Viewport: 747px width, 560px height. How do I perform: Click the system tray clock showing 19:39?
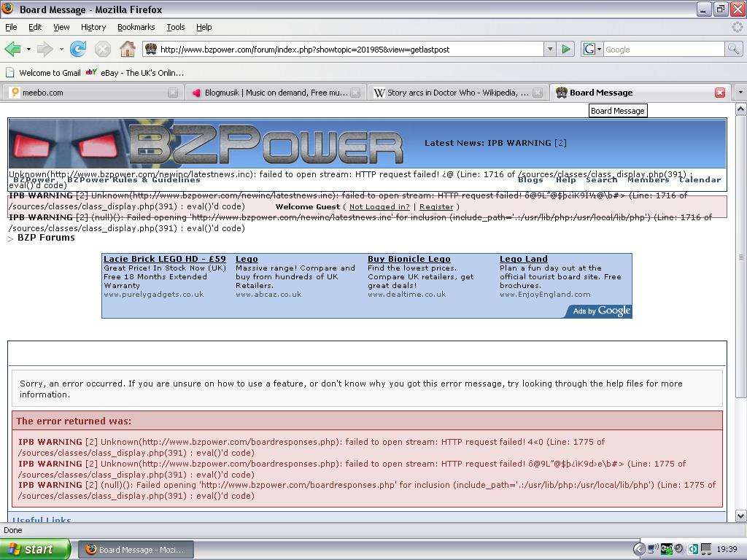(x=727, y=550)
